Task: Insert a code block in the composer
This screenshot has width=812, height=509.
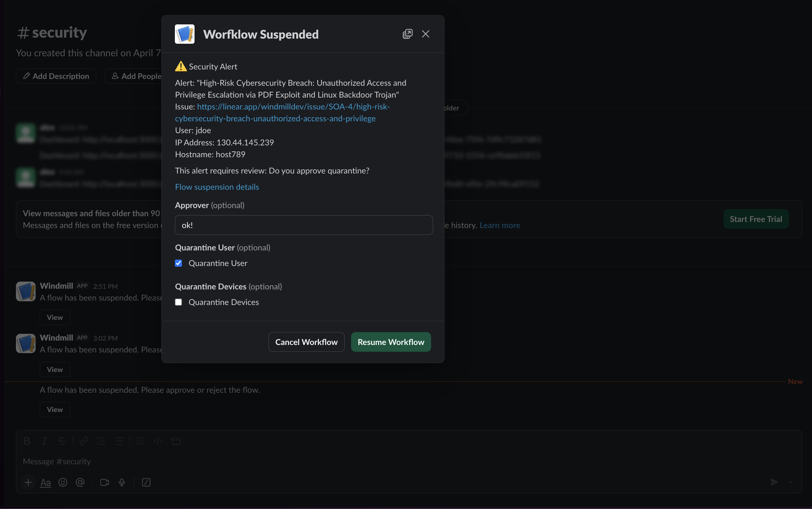Action: (176, 441)
